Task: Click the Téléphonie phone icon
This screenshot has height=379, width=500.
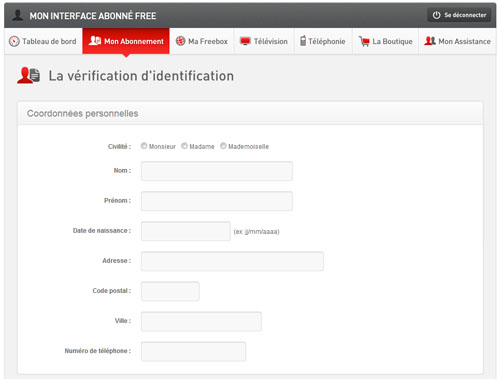Action: tap(303, 41)
